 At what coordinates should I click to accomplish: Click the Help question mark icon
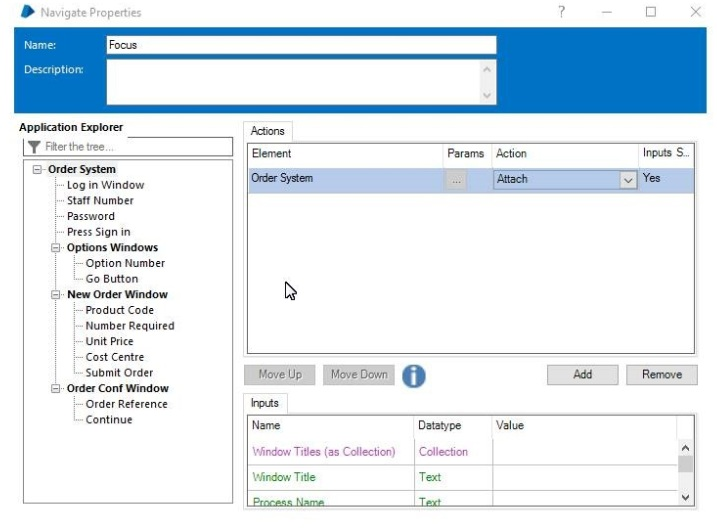[x=561, y=12]
